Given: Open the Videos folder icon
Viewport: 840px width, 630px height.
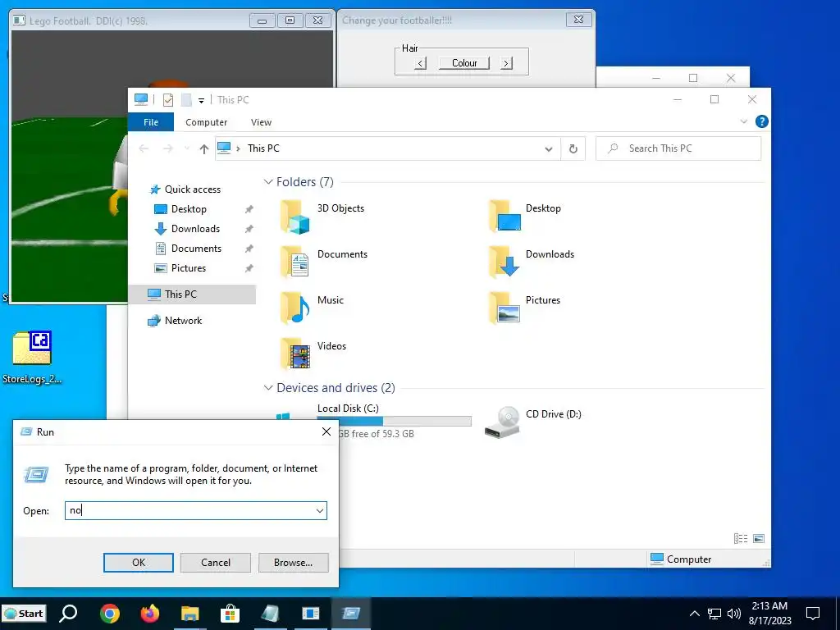Looking at the screenshot, I should (295, 354).
